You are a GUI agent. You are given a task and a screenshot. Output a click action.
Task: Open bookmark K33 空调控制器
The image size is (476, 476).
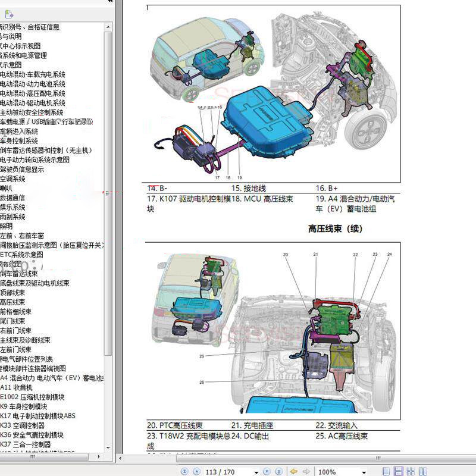click(x=22, y=425)
